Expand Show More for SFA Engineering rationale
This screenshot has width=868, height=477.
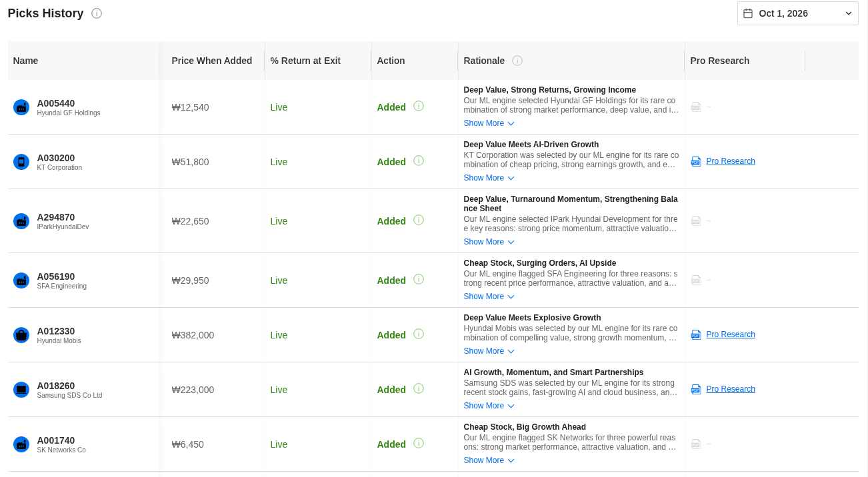[489, 296]
